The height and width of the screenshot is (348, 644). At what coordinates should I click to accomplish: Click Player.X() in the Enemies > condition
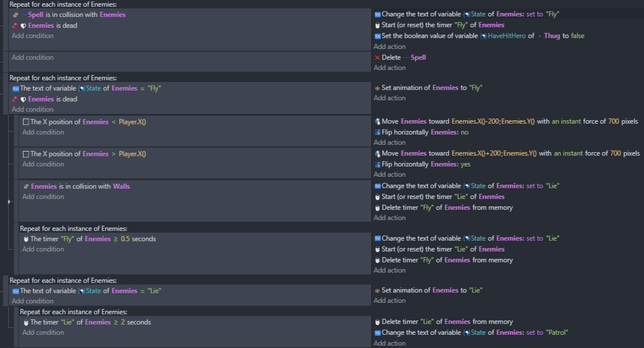pyautogui.click(x=133, y=154)
